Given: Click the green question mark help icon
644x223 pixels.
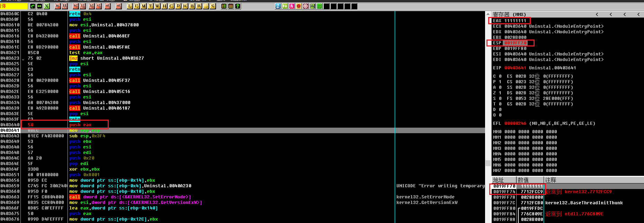Looking at the screenshot, I should click(x=238, y=6).
